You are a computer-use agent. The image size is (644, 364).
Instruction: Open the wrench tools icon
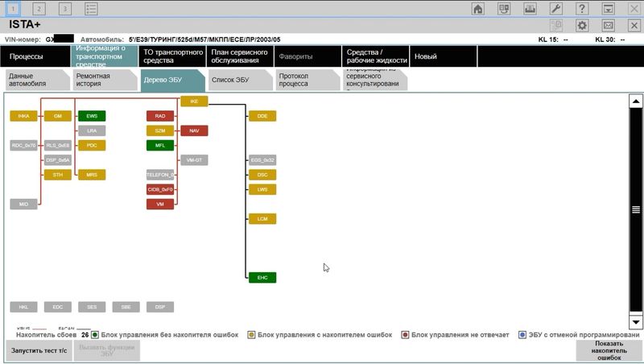click(555, 9)
